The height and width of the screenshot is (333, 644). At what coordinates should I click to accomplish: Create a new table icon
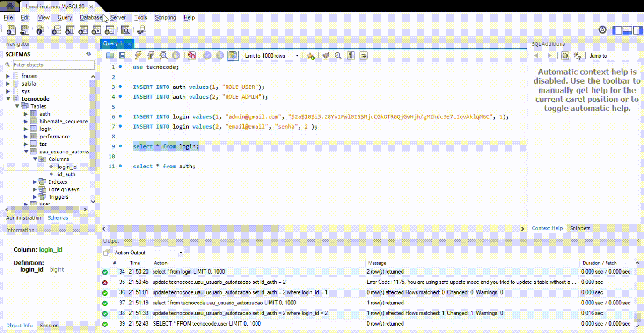[x=70, y=30]
